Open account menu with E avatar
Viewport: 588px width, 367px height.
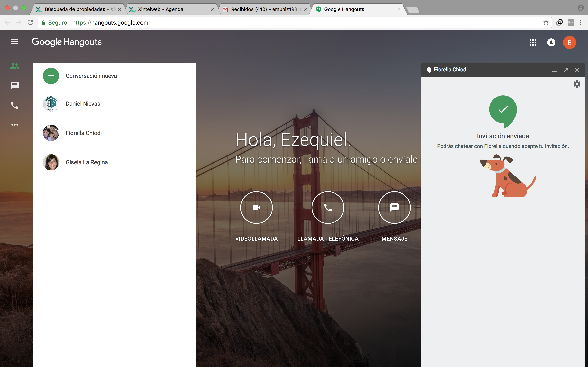point(569,42)
